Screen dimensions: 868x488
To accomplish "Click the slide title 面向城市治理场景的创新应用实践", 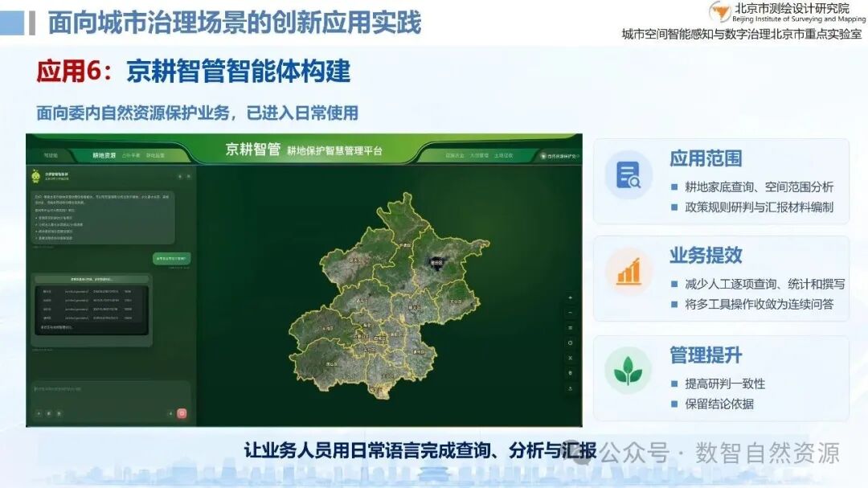I will tap(234, 23).
